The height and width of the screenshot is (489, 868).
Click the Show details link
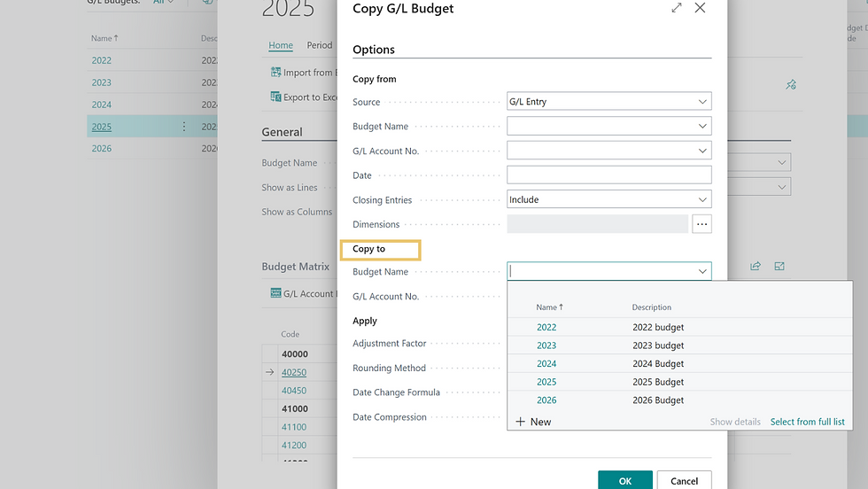pos(735,422)
